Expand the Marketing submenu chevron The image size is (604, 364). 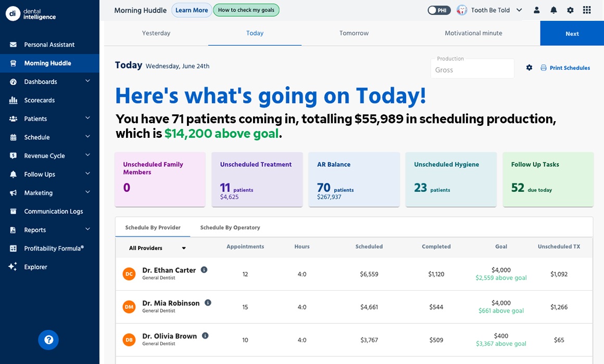(87, 192)
